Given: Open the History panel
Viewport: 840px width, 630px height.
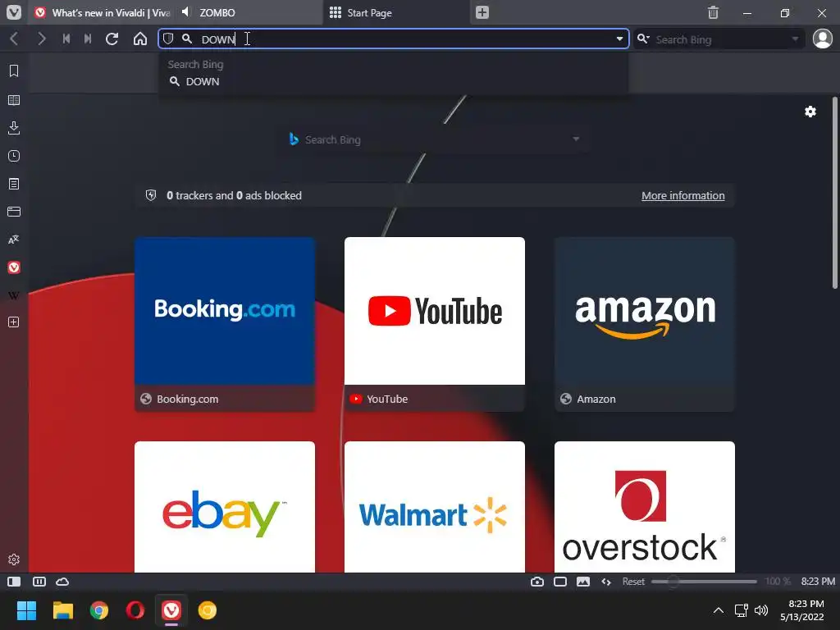Looking at the screenshot, I should [x=14, y=156].
